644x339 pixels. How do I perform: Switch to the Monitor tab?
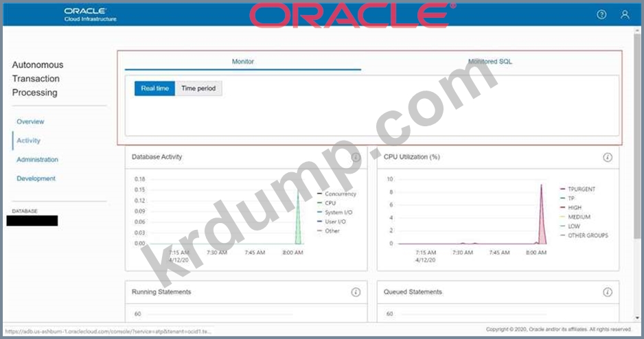[243, 62]
